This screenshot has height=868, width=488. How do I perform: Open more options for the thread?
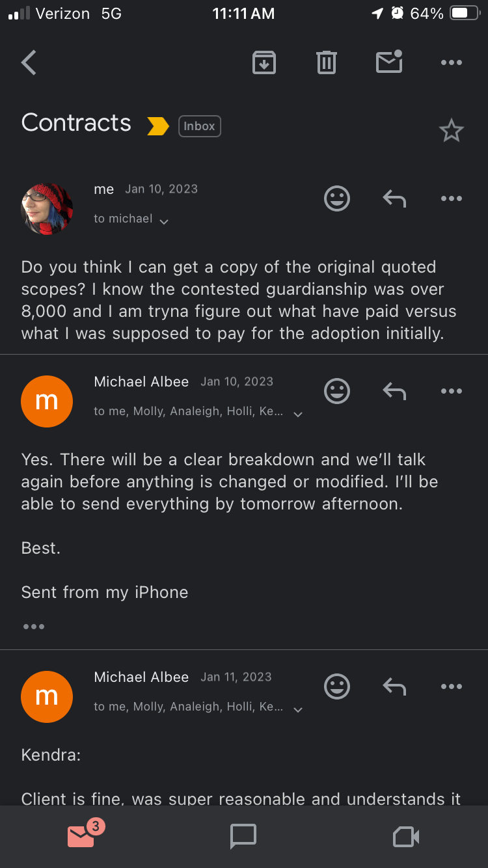click(451, 62)
